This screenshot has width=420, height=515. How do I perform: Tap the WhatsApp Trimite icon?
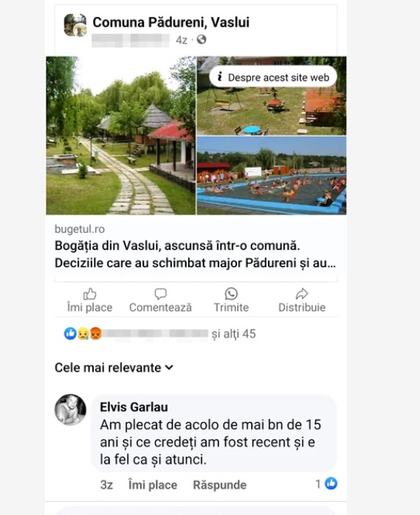click(x=231, y=293)
